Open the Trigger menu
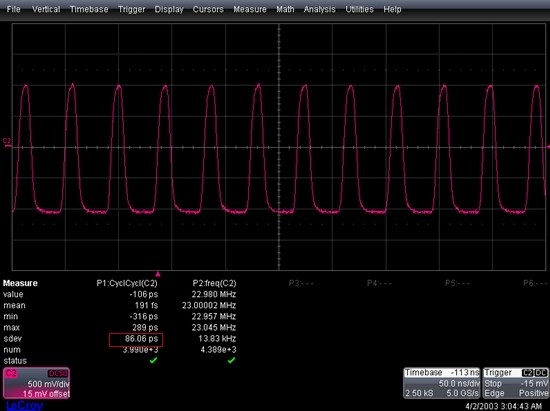The width and height of the screenshot is (550, 411). [x=132, y=9]
